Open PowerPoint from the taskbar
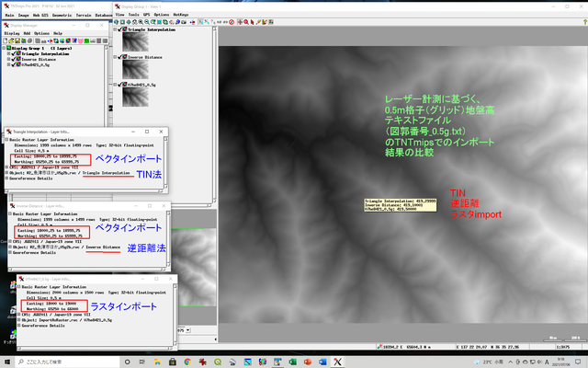The height and width of the screenshot is (368, 588). tap(308, 362)
